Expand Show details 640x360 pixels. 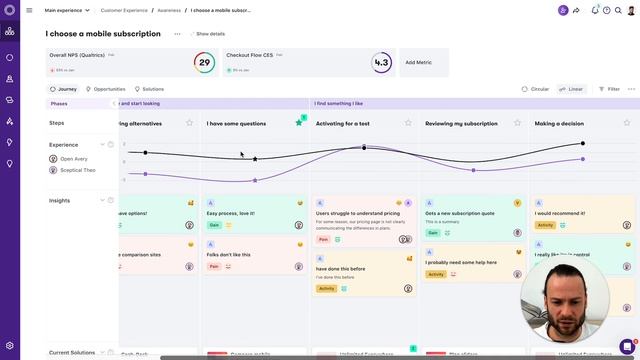208,34
